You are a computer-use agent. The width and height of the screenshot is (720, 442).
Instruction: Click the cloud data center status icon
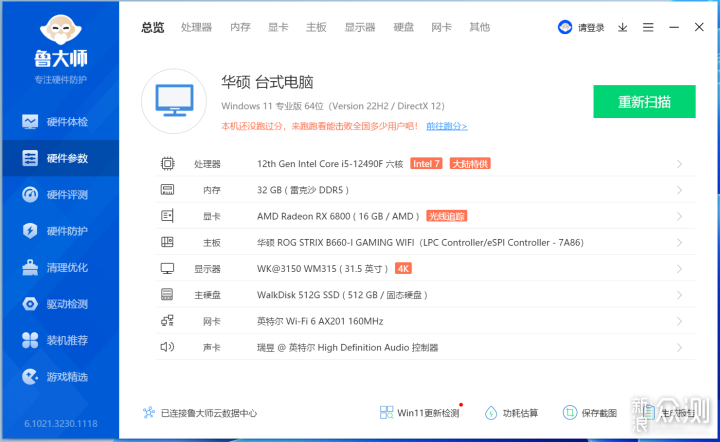tap(149, 413)
